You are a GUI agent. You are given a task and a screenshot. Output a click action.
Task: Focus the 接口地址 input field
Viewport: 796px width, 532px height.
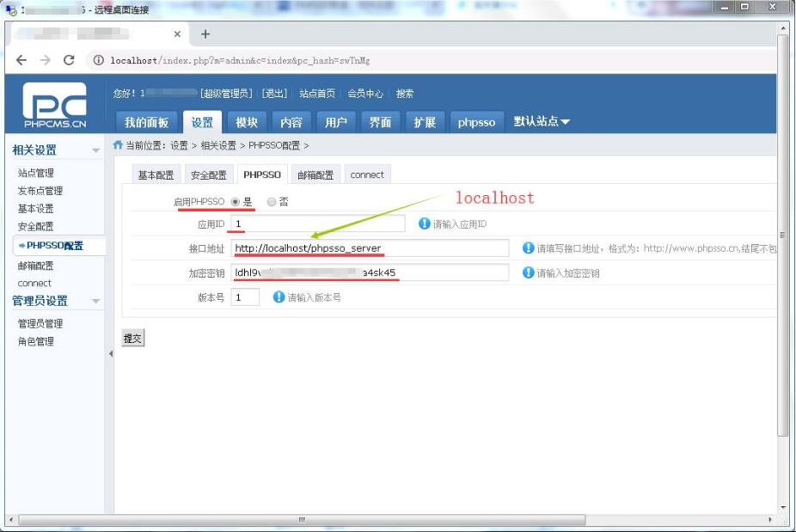tap(370, 248)
